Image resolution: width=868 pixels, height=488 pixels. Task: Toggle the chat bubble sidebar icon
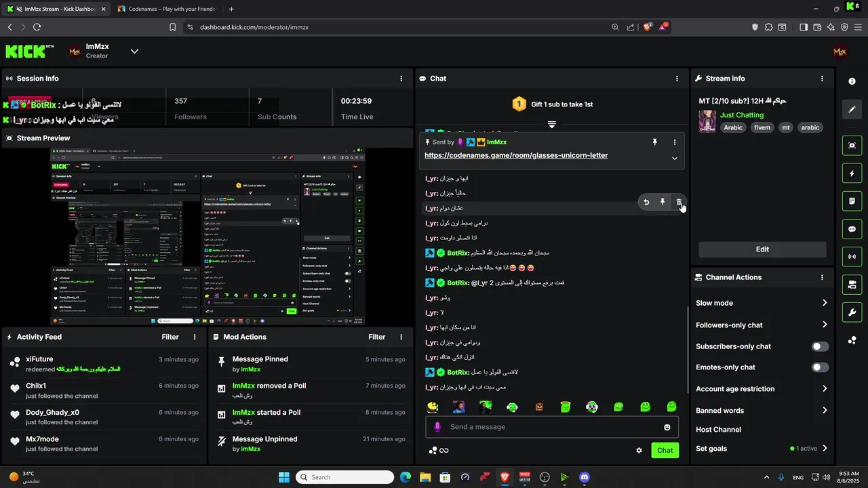point(852,229)
